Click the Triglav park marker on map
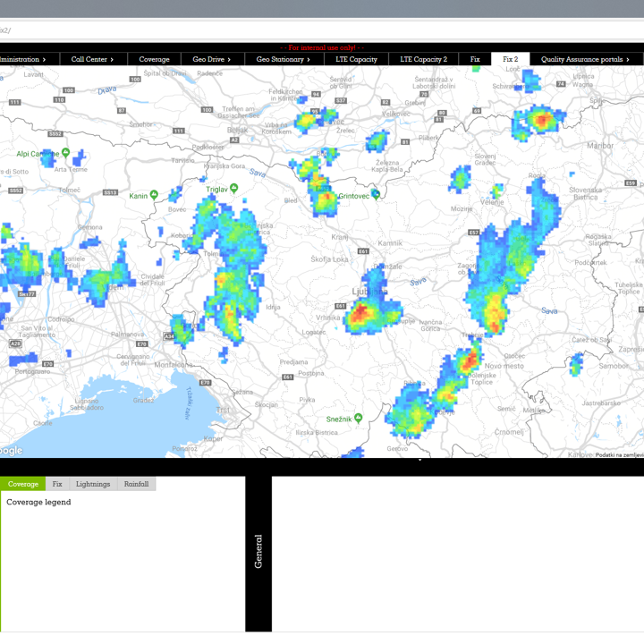This screenshot has width=644, height=644. tap(233, 189)
